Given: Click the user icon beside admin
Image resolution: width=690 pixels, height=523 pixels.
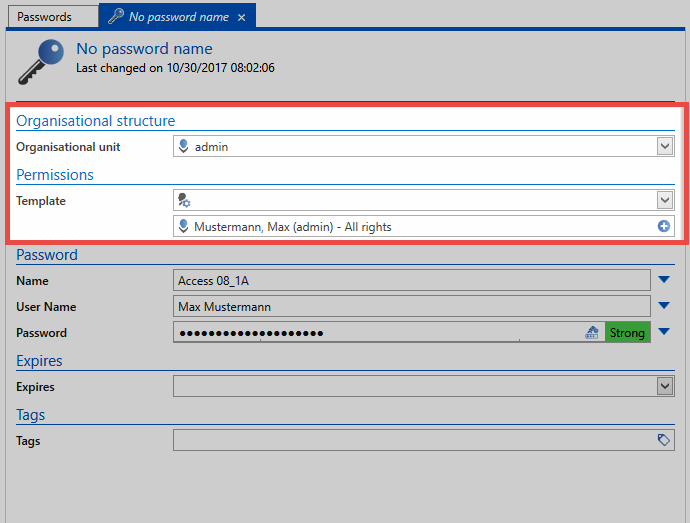Looking at the screenshot, I should (184, 146).
